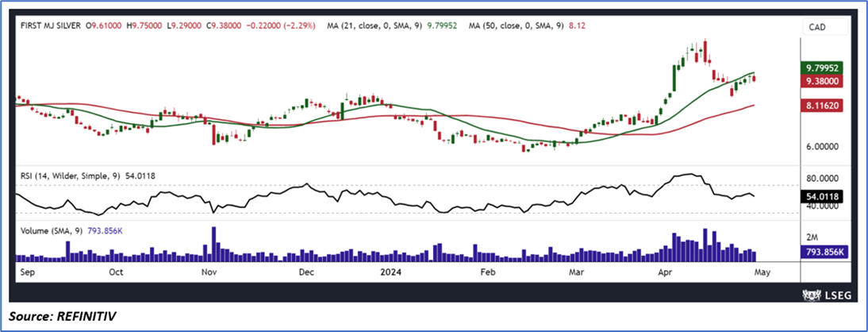Select the CAD currency box
This screenshot has width=868, height=332.
pos(825,26)
